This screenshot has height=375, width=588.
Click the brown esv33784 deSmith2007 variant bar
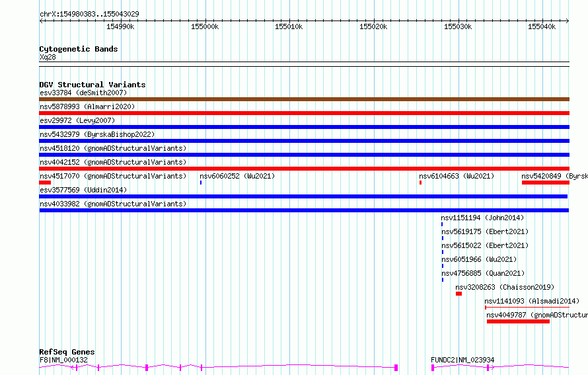(x=304, y=99)
